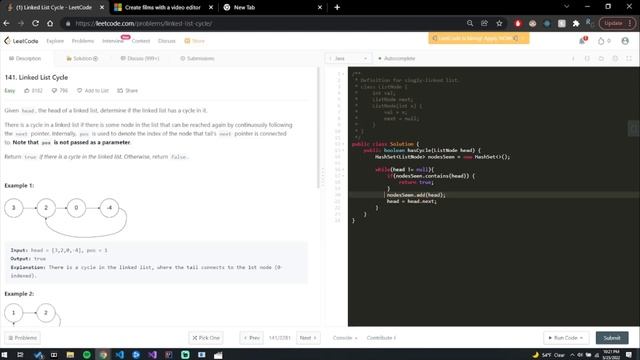Open Contest in the top navigation
640x360 pixels.
[x=141, y=41]
